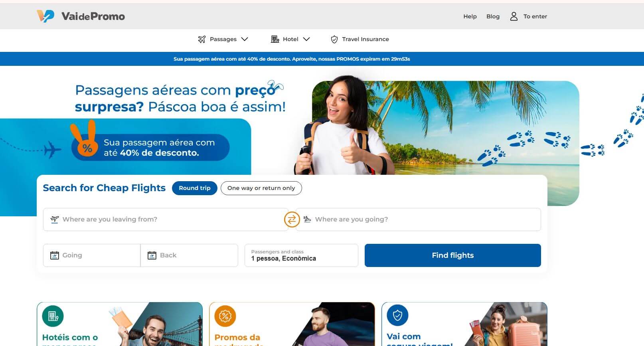
Task: Click the airplane icon beside Passages
Action: point(201,39)
